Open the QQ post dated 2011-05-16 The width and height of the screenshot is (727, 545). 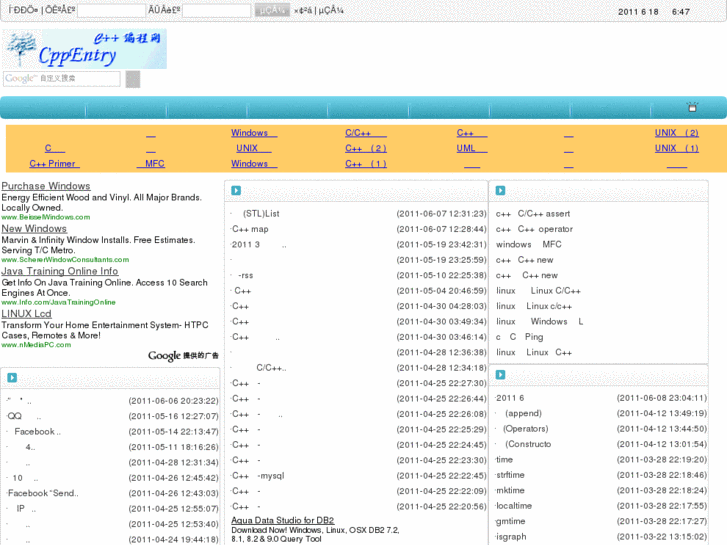[x=24, y=416]
